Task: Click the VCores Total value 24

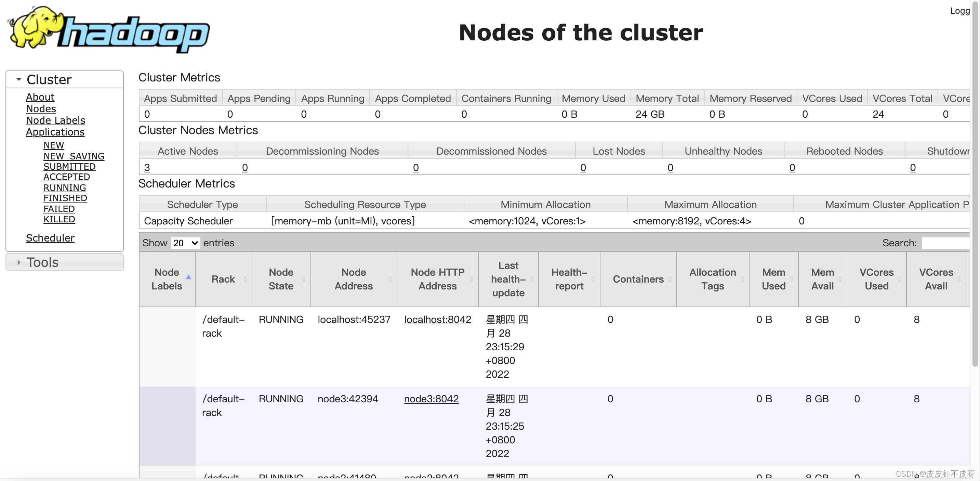Action: click(878, 114)
